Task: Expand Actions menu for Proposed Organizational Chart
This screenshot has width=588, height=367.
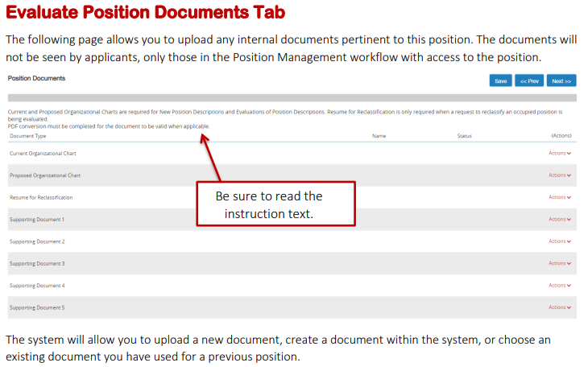Action: pos(560,175)
